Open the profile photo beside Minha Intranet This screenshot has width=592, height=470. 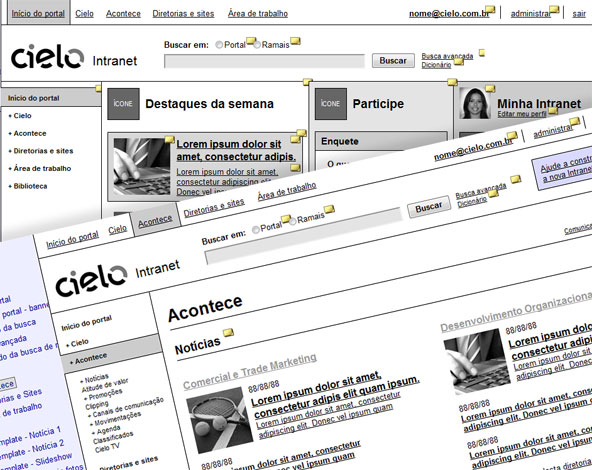475,103
